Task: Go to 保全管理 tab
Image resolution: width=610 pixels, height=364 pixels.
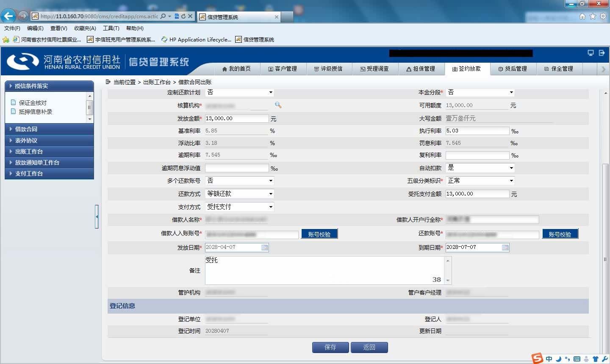Action: (x=559, y=69)
